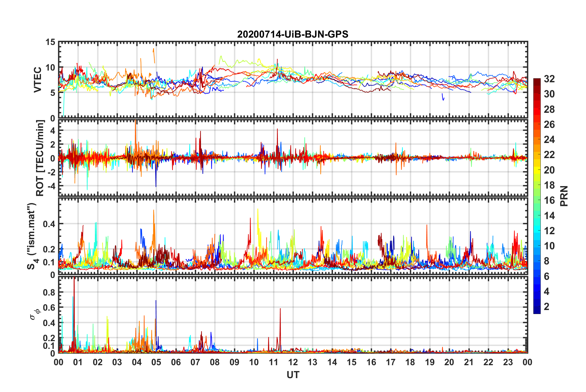Click PRN colorbar tick label 30
This screenshot has height=392, width=586.
click(549, 94)
